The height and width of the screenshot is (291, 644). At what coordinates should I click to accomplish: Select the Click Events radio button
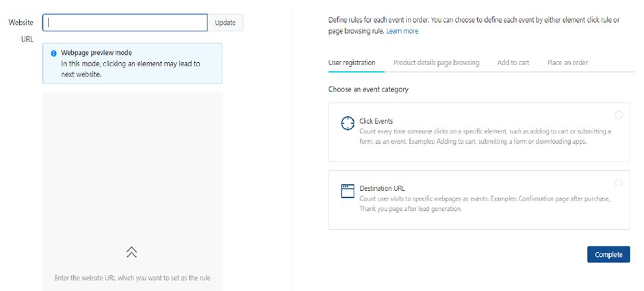click(x=619, y=115)
